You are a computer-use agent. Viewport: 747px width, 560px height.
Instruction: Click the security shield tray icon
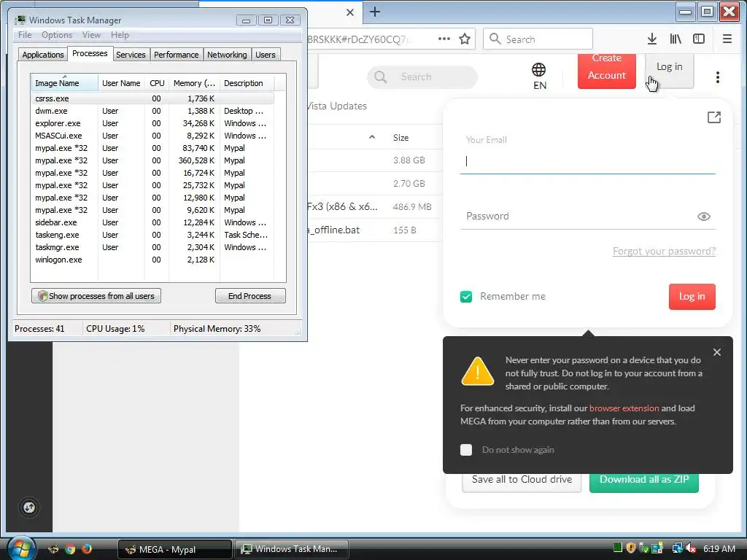(631, 548)
